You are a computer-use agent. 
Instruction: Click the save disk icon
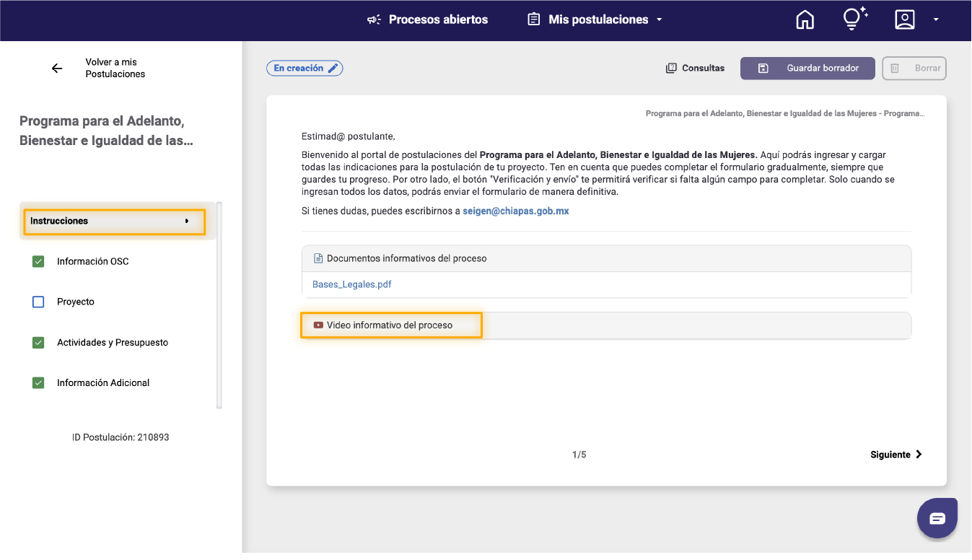[x=763, y=69]
